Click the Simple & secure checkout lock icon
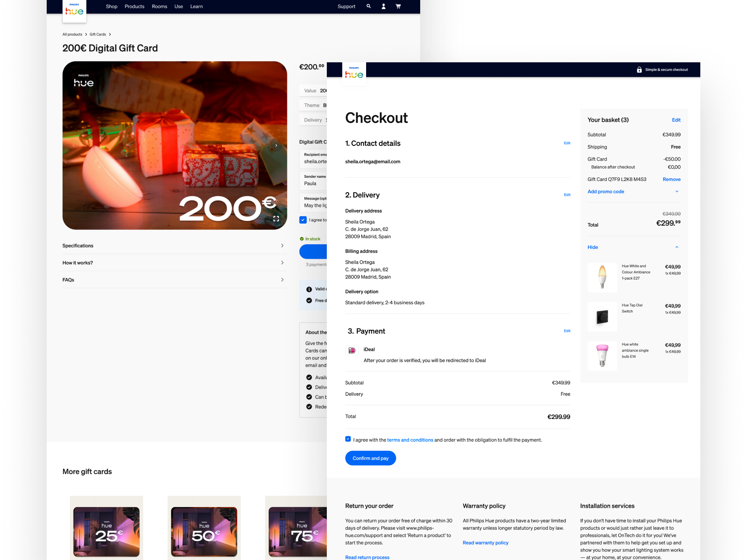Viewport: 747px width, 560px height. [x=639, y=70]
